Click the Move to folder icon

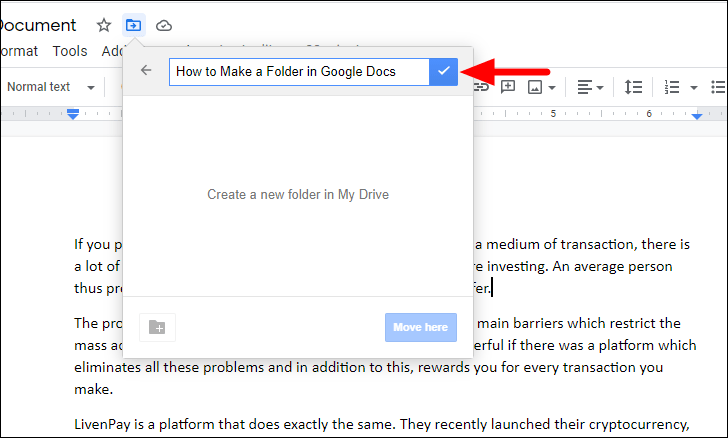click(134, 25)
